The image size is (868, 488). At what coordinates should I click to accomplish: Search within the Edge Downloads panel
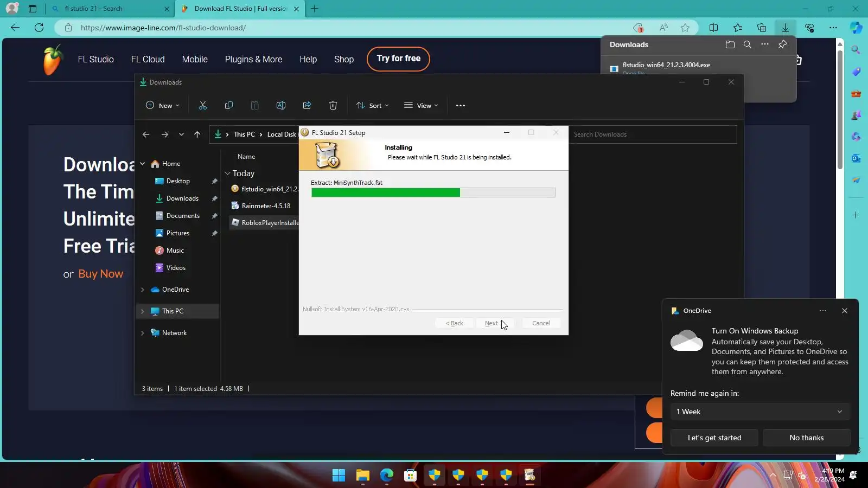(748, 44)
